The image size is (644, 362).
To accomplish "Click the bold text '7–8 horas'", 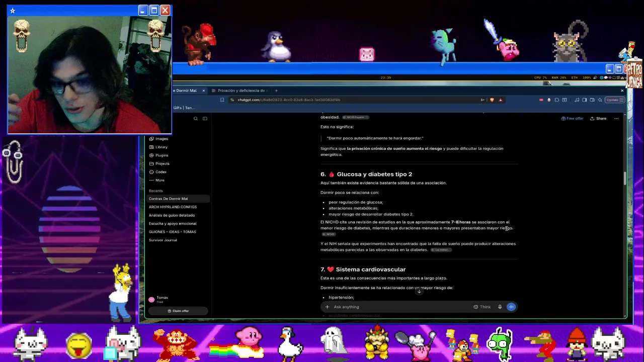I will (461, 222).
